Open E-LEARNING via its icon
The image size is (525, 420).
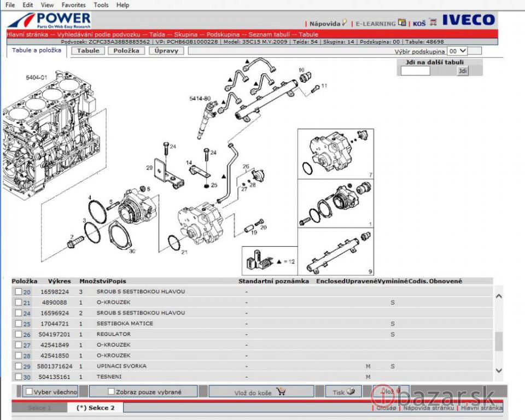(402, 23)
